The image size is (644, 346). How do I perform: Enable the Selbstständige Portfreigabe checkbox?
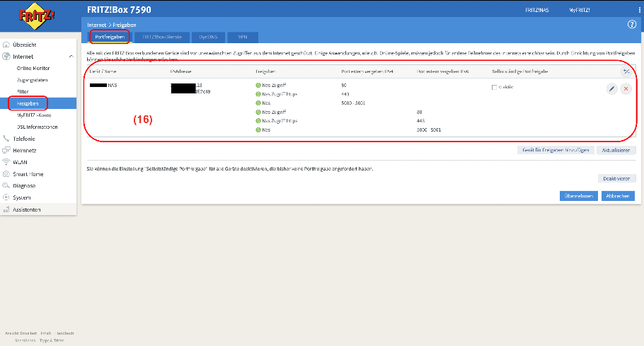[494, 87]
